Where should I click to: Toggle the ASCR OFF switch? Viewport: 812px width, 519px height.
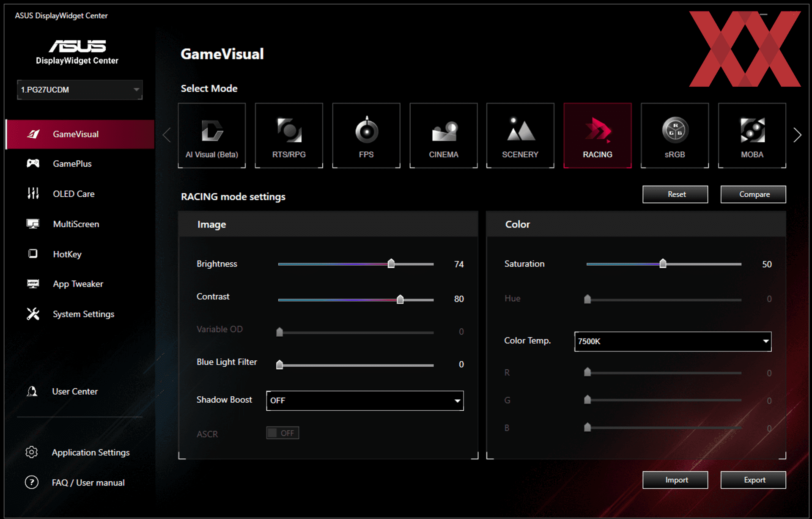point(283,433)
